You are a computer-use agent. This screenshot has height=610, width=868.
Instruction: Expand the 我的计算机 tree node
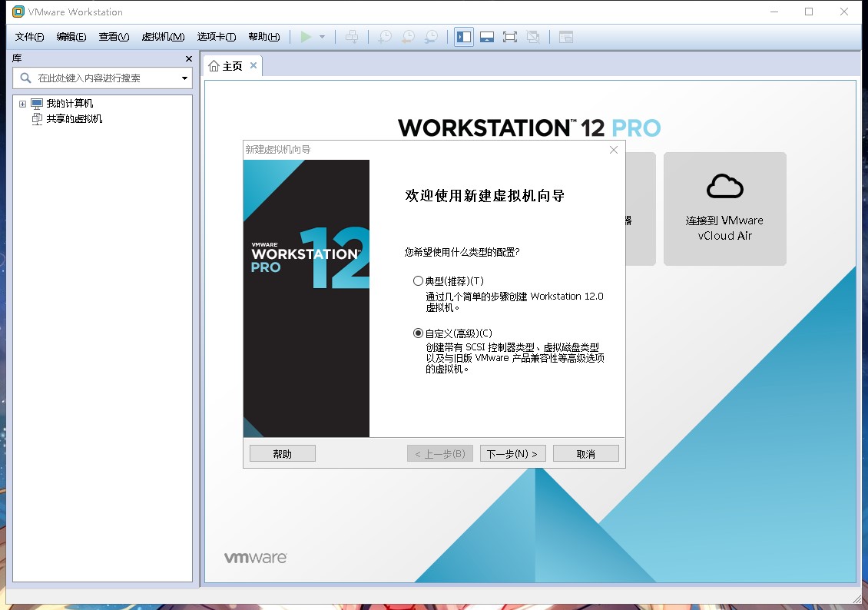[23, 104]
